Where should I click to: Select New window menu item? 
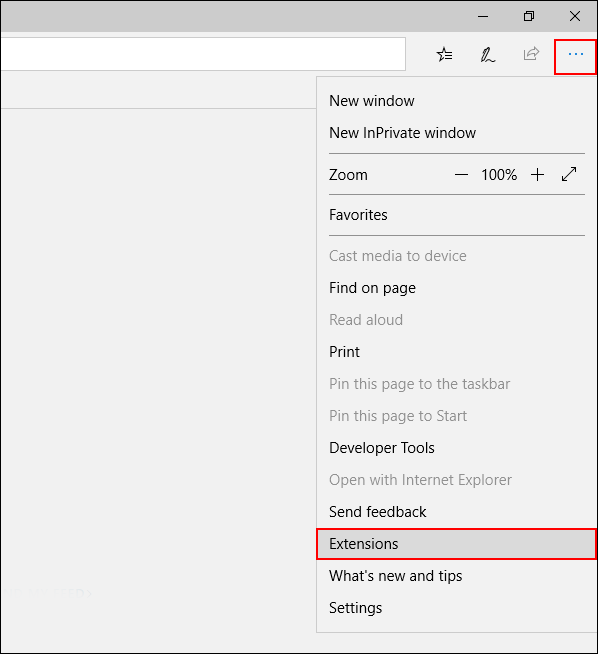(457, 101)
